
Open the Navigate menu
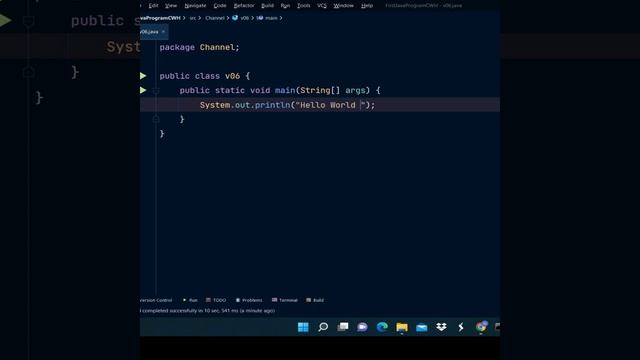196,6
